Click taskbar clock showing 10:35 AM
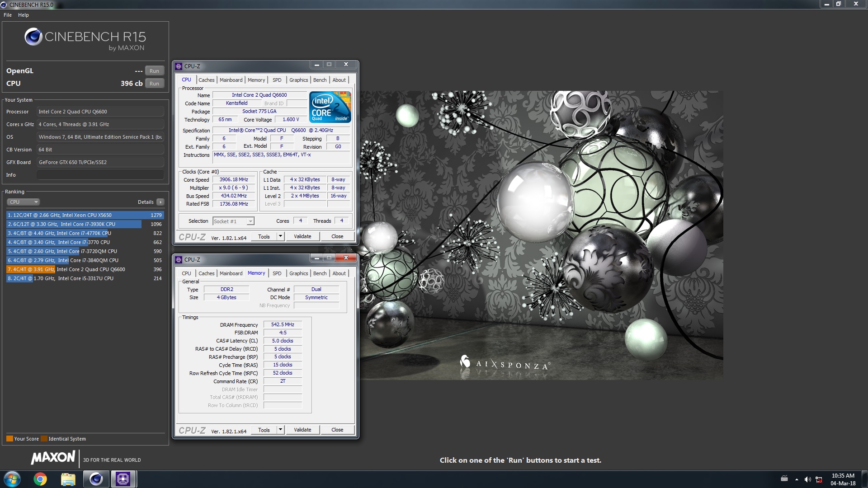The image size is (868, 488). tap(843, 479)
